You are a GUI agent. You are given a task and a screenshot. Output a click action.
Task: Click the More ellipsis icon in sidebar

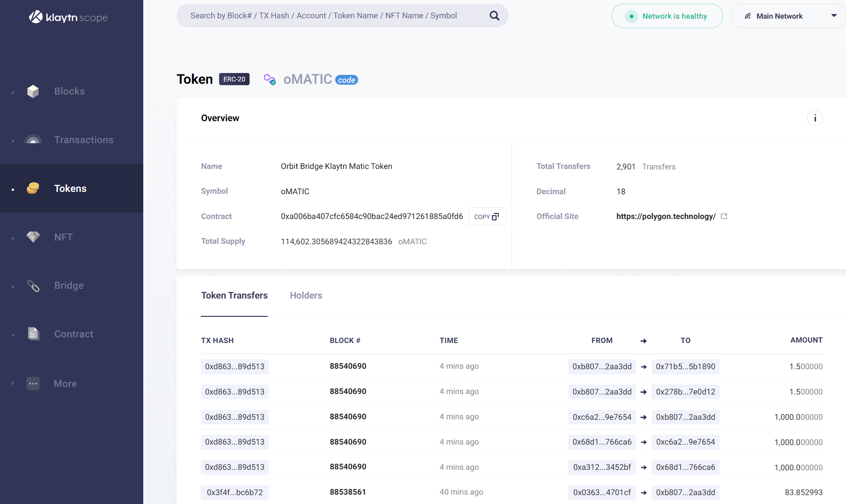pos(33,383)
